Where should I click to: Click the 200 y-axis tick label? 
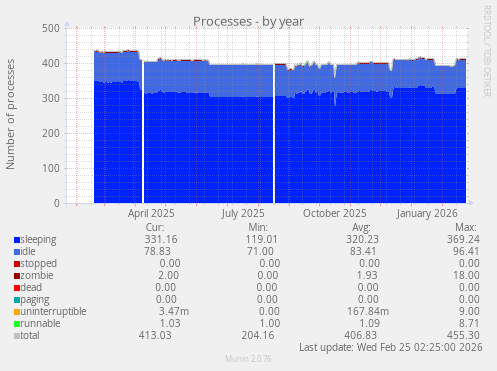click(x=51, y=133)
